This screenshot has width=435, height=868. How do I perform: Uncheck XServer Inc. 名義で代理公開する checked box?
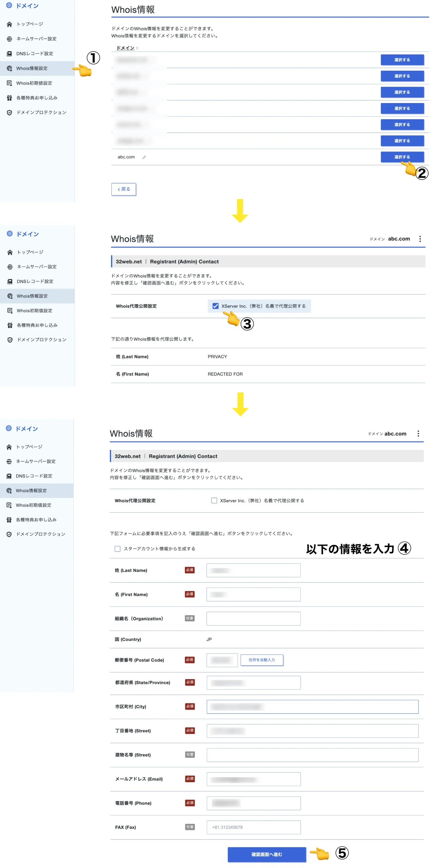(x=215, y=306)
